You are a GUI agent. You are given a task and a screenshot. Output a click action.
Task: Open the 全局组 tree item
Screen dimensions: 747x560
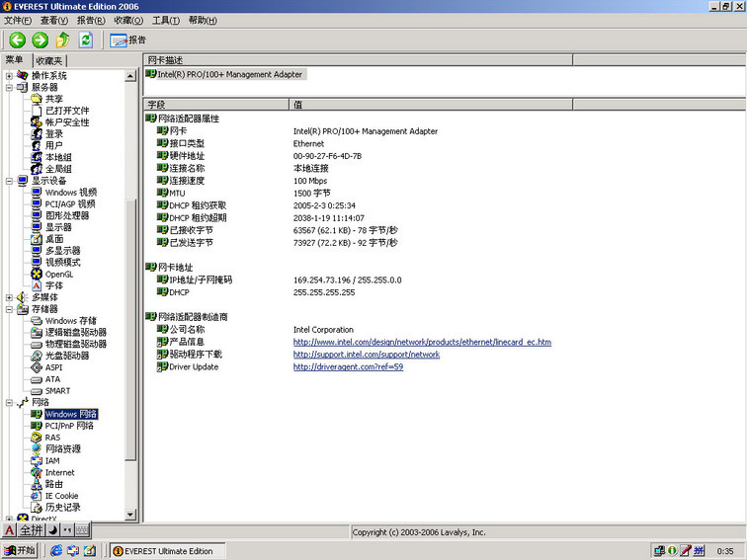[58, 169]
